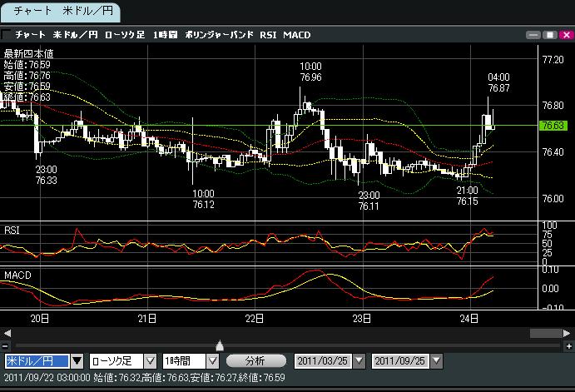This screenshot has height=392, width=575.
Task: Select the チャート 米ドル/円 tab
Action: 60,12
